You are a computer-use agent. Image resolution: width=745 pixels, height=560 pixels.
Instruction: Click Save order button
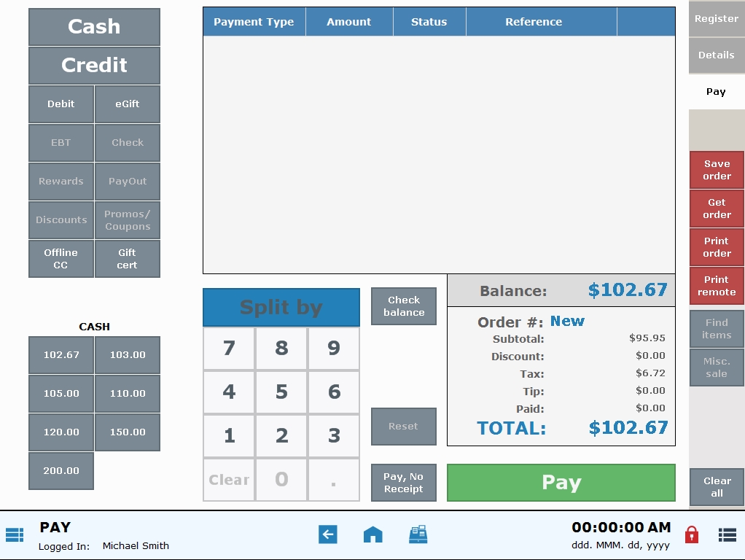(717, 170)
